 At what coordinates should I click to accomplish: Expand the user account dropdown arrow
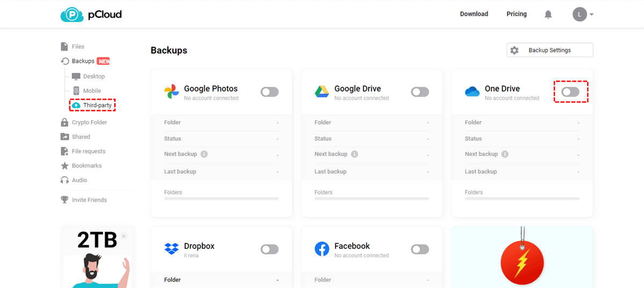pos(591,14)
